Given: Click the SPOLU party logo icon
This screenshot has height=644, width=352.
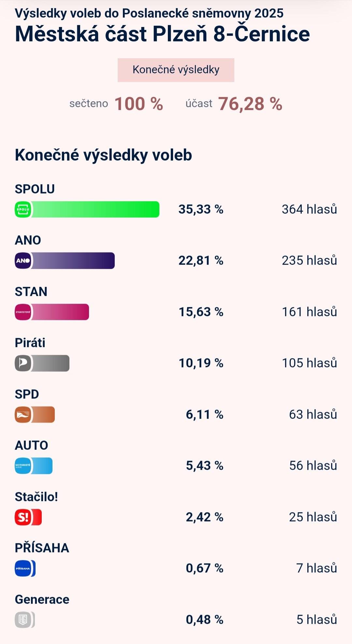Looking at the screenshot, I should coord(23,210).
